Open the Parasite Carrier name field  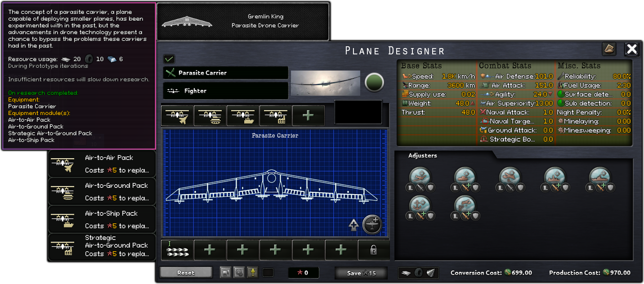coord(226,73)
